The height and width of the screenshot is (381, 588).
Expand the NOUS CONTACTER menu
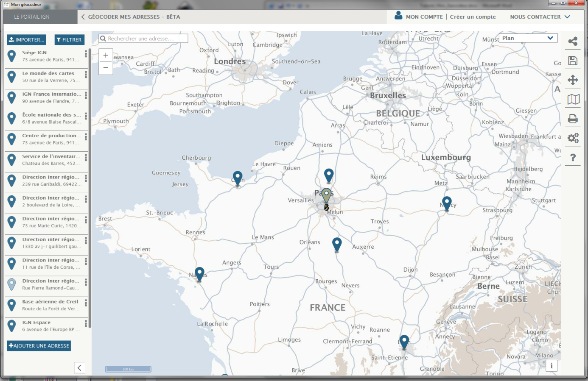coord(540,17)
